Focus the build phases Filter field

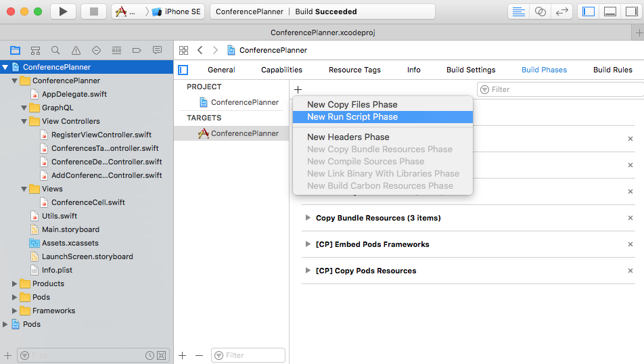pos(560,89)
